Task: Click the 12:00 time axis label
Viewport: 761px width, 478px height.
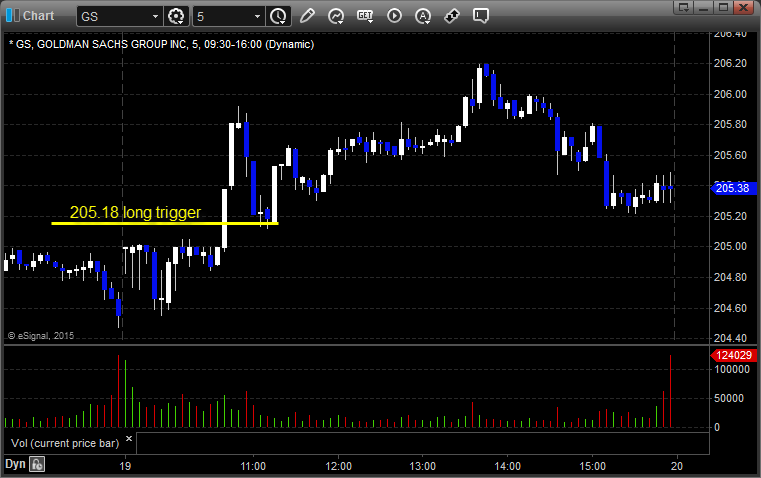Action: coord(338,466)
